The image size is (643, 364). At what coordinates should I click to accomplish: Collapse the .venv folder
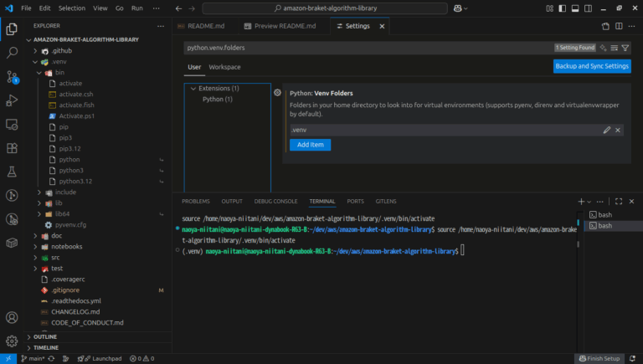pos(35,62)
